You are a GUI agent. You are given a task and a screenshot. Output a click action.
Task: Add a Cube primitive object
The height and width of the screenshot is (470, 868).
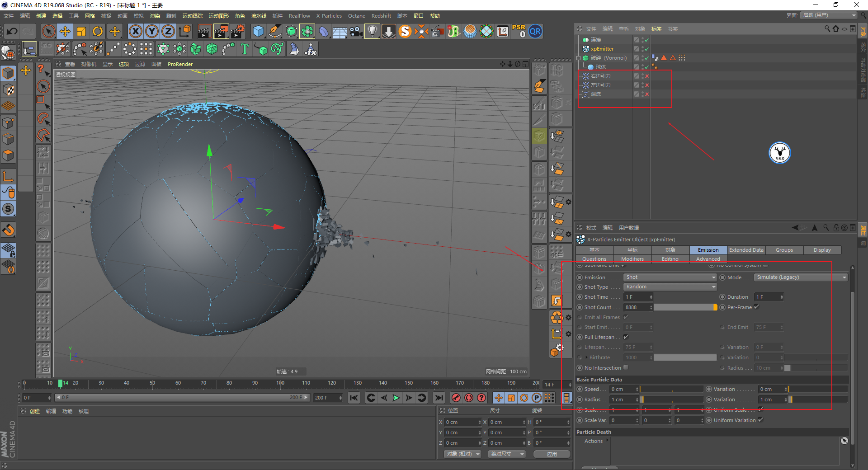click(259, 31)
